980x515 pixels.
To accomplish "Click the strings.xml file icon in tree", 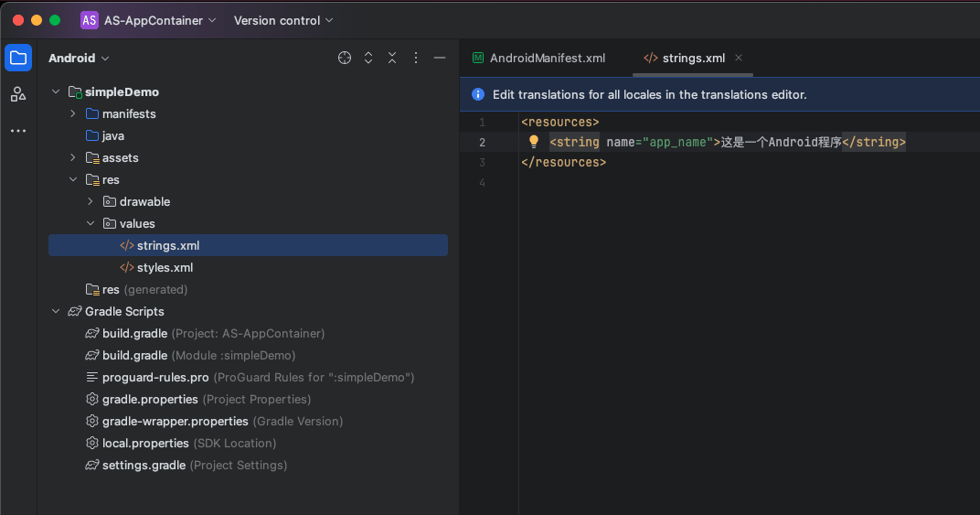I will coord(127,245).
